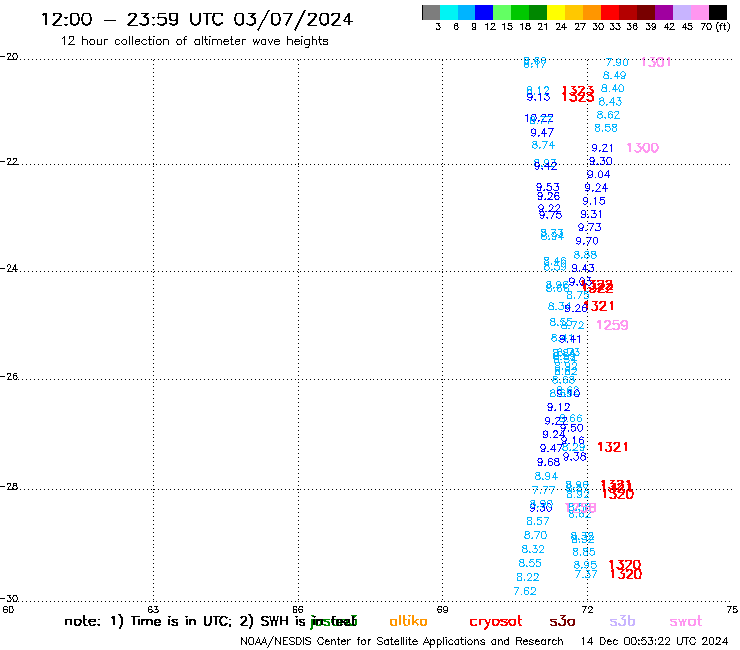Click the wave height value '8.57'
The width and height of the screenshot is (740, 650).
pyautogui.click(x=538, y=521)
